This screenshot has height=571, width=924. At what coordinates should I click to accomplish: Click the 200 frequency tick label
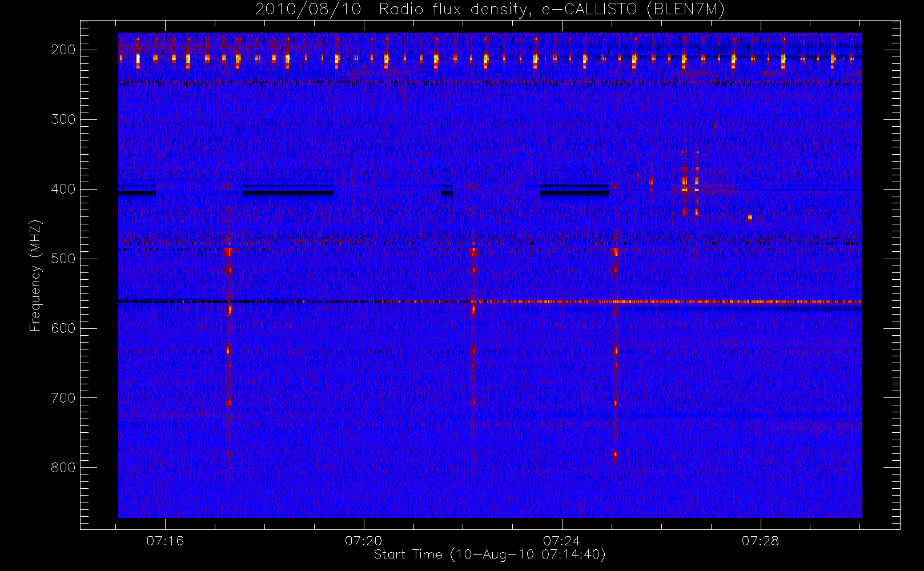pyautogui.click(x=63, y=50)
